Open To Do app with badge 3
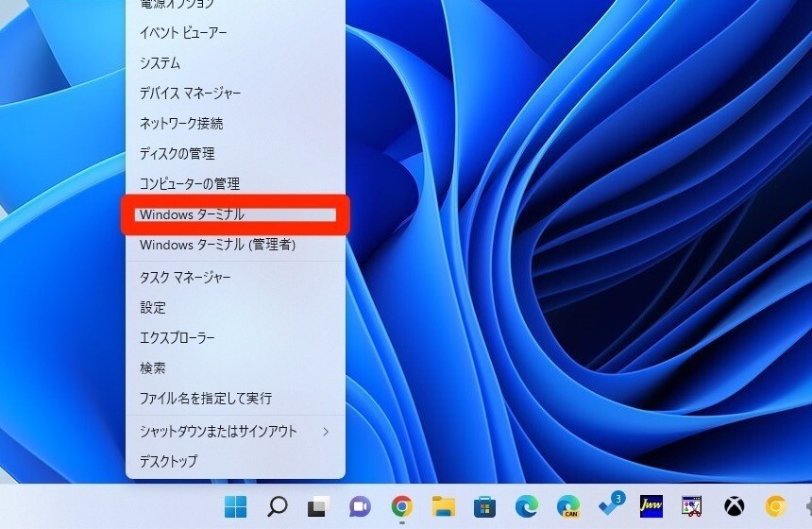 point(610,505)
